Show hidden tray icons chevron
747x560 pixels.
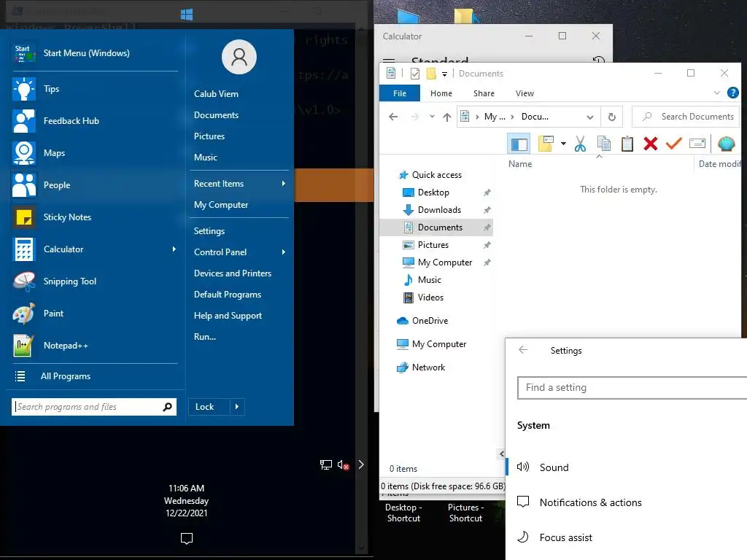pos(361,464)
